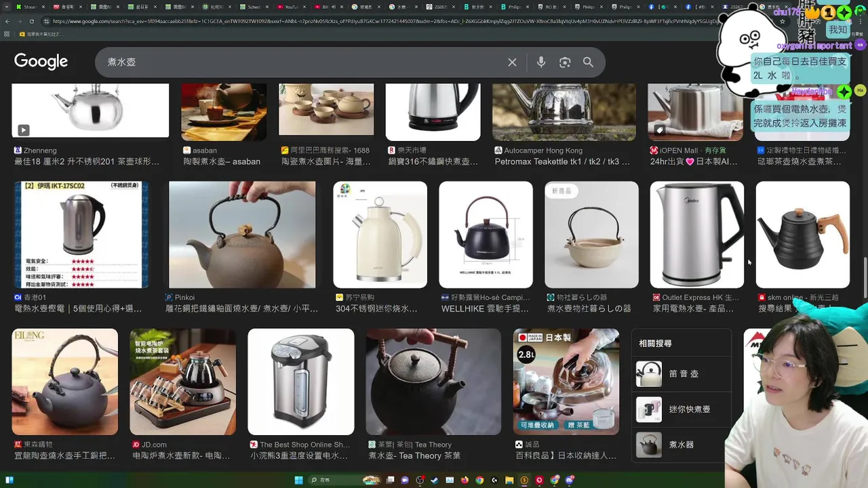Launch Firefox from the taskbar
The width and height of the screenshot is (868, 488).
coord(465,480)
